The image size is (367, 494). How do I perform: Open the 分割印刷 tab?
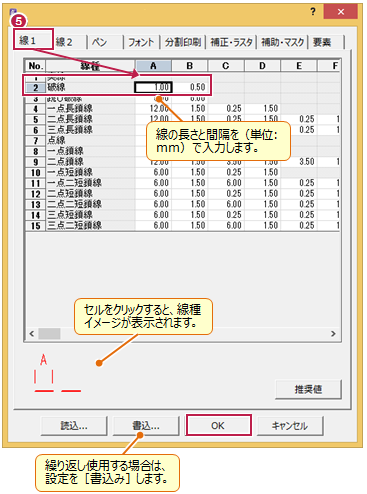tap(183, 42)
